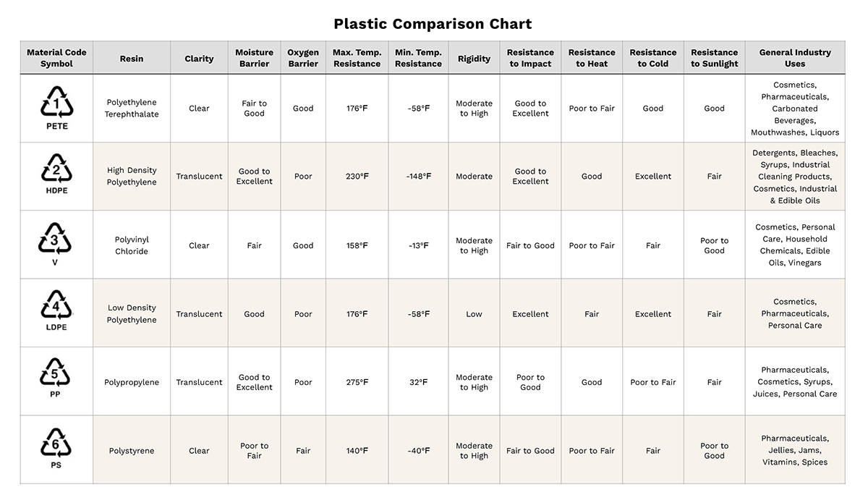
Task: Select the Resistance to Sunlight header
Action: [714, 58]
